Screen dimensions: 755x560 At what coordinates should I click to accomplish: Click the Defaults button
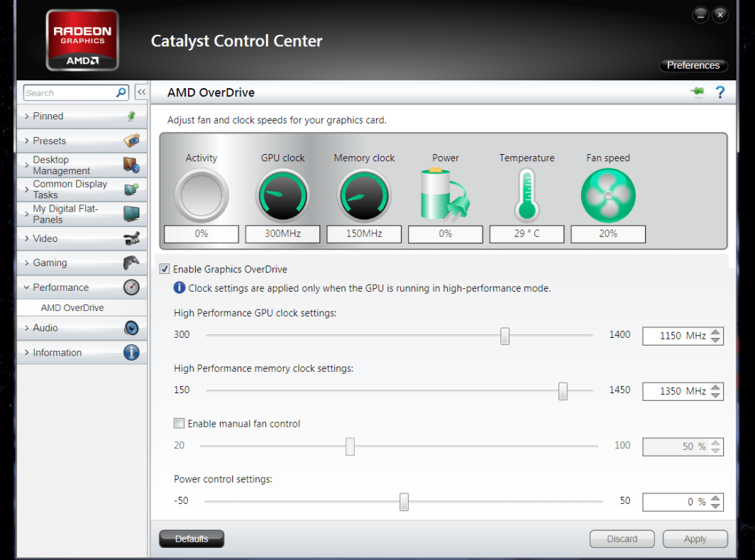192,539
